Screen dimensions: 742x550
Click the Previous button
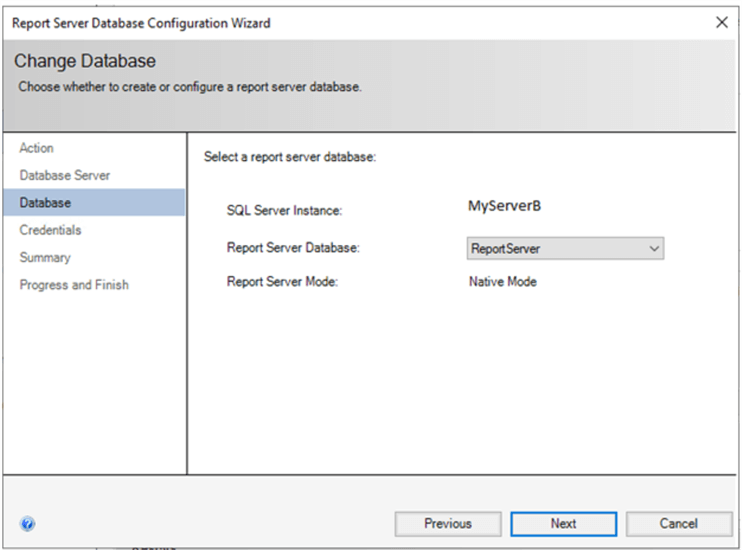447,523
